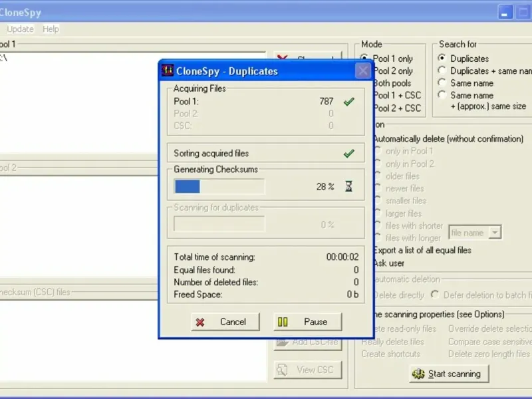Choose Same name + approx. same size
The width and height of the screenshot is (532, 399).
482,101
